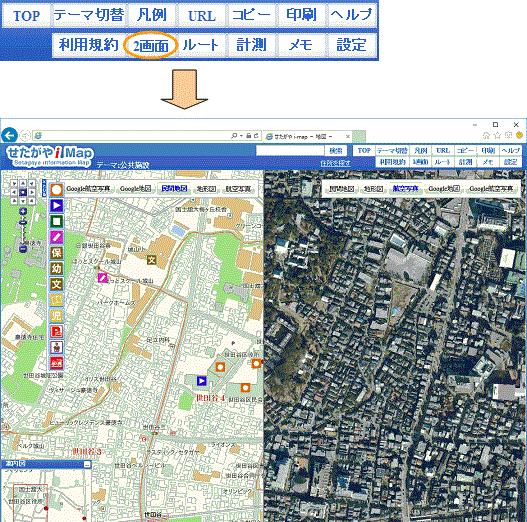Click the 文 school marker on the map
527x522 pixels.
(152, 259)
